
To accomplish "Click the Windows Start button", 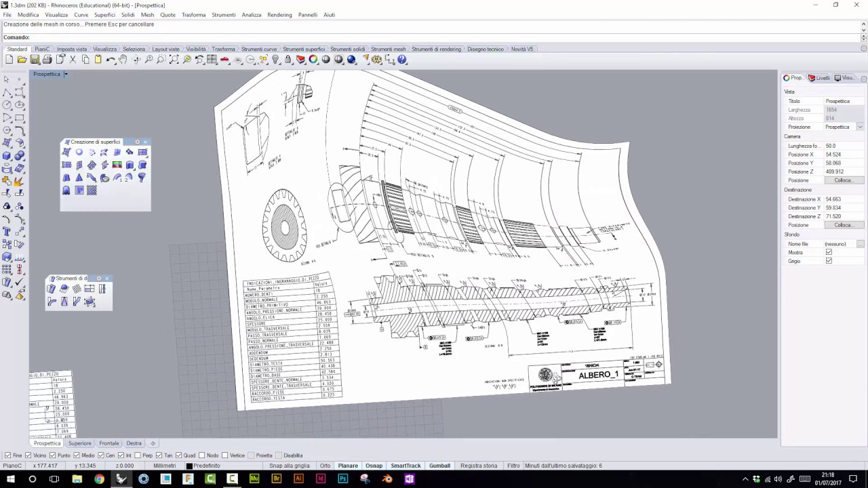I will click(11, 479).
